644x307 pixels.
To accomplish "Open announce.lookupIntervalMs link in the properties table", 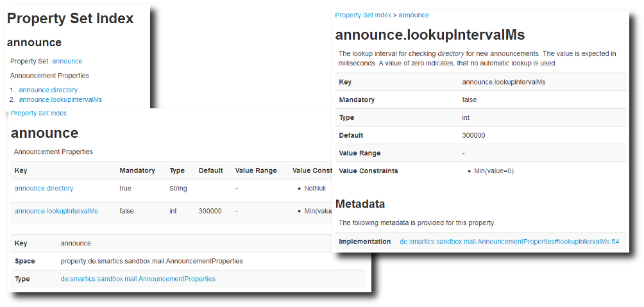I will tap(56, 211).
